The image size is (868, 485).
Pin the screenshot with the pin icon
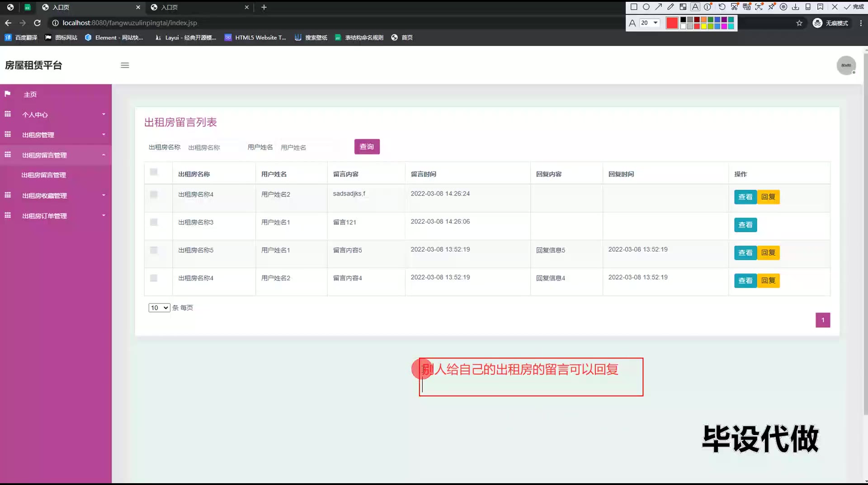pos(771,7)
